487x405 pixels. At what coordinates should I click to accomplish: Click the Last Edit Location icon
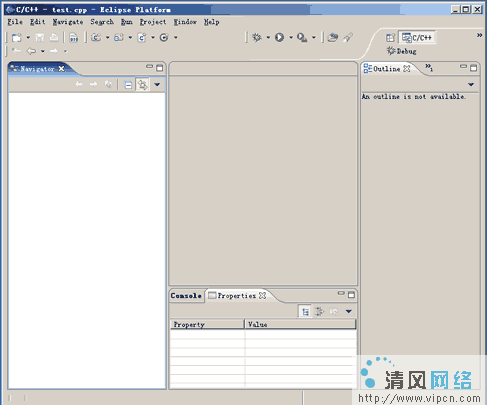pyautogui.click(x=16, y=51)
